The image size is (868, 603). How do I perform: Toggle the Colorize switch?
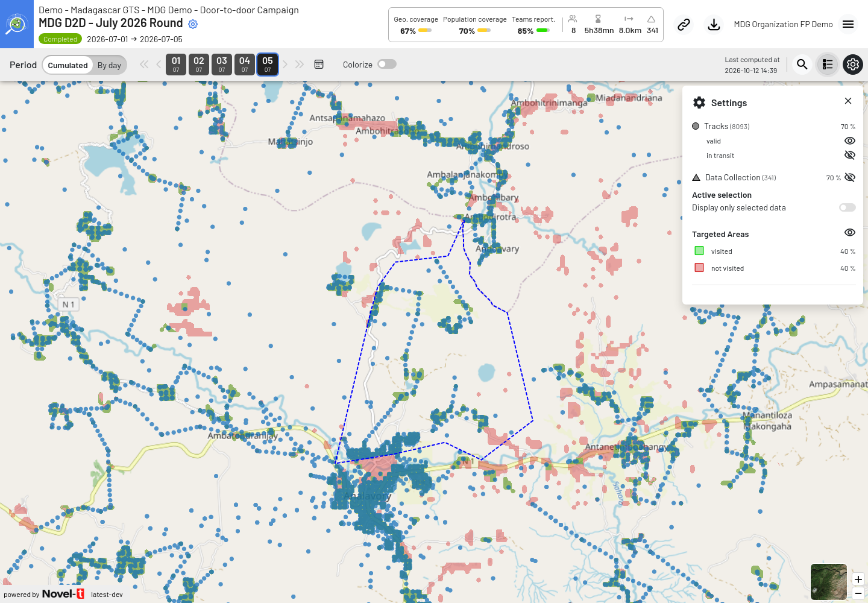coord(387,65)
